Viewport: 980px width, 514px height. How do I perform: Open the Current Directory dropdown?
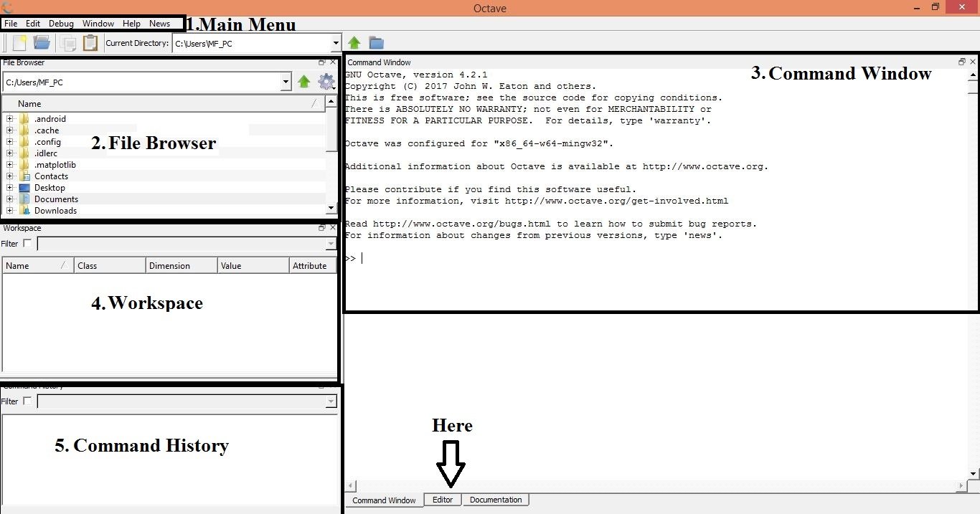click(x=335, y=44)
